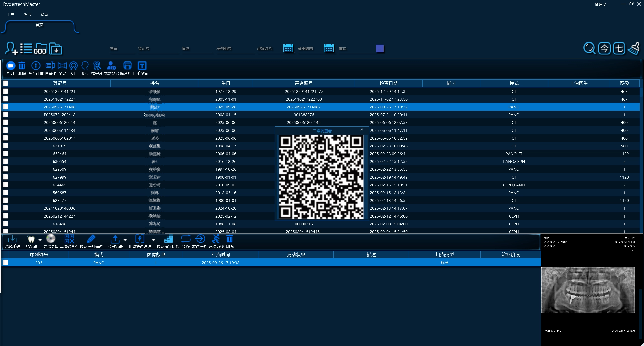
Task: Click the 光盘导出 disc export icon
Action: click(51, 239)
